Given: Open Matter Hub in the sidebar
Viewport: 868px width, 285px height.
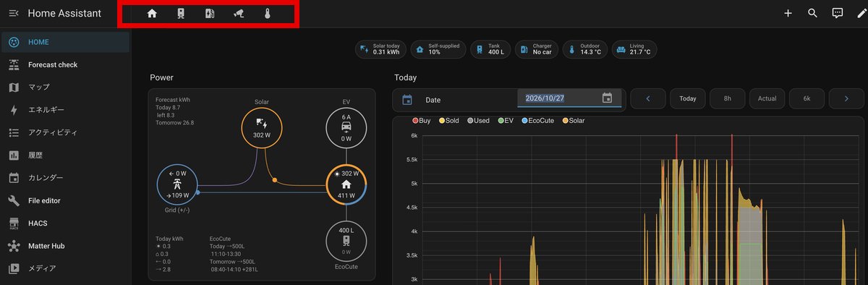Looking at the screenshot, I should click(x=66, y=246).
